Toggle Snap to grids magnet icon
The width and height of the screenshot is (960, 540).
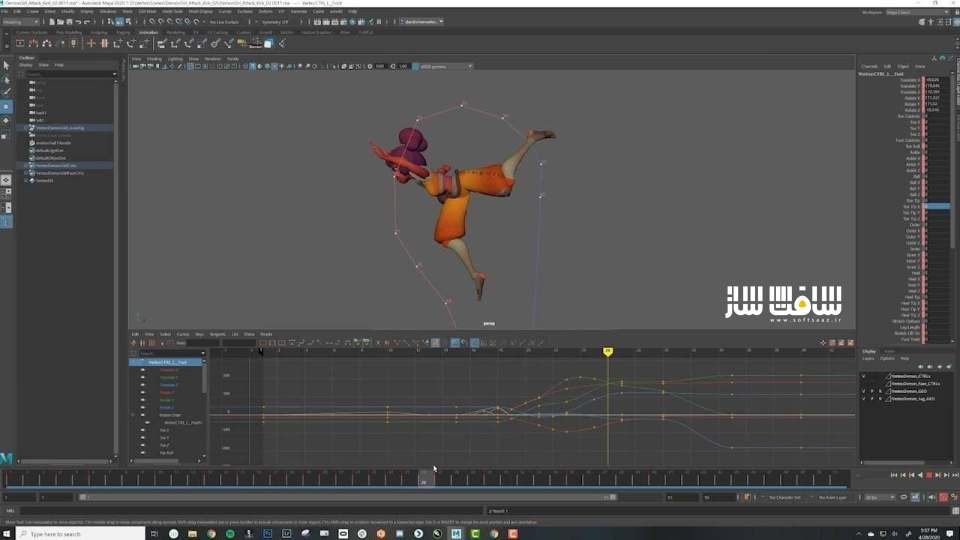(x=152, y=22)
